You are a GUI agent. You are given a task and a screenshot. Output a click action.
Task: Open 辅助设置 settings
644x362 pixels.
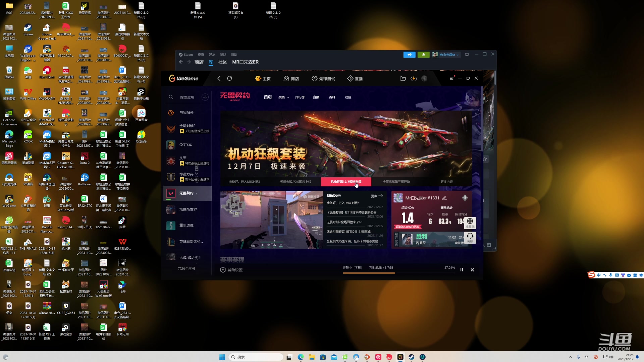[231, 270]
